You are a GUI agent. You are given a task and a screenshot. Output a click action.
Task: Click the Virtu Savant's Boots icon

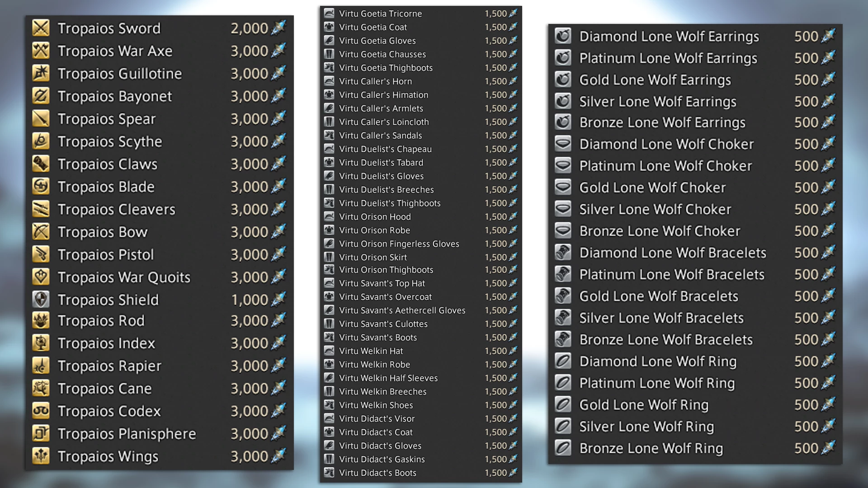pyautogui.click(x=329, y=338)
